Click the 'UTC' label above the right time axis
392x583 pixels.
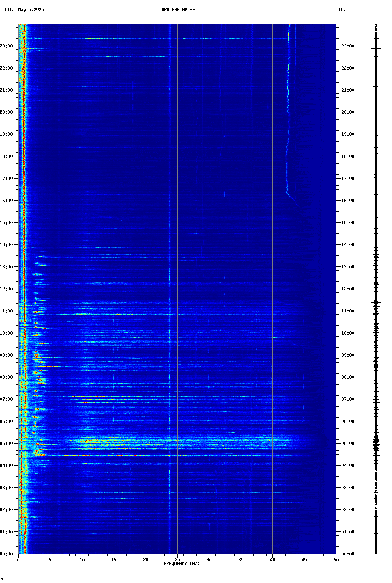(341, 10)
